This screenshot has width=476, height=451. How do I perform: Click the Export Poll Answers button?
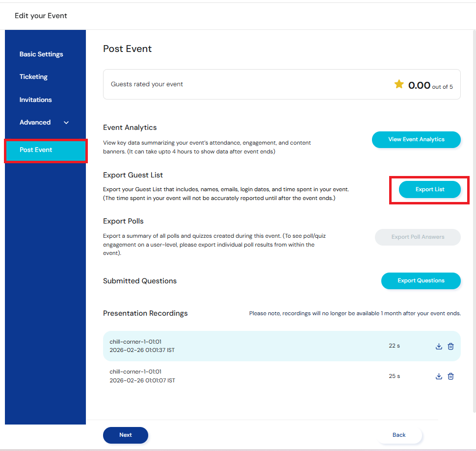[418, 237]
